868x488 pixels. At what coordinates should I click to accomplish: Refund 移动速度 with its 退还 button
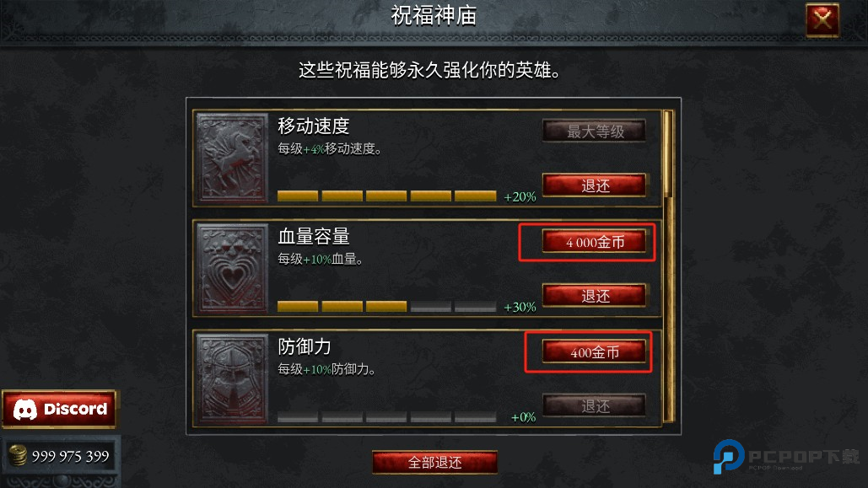tap(595, 185)
